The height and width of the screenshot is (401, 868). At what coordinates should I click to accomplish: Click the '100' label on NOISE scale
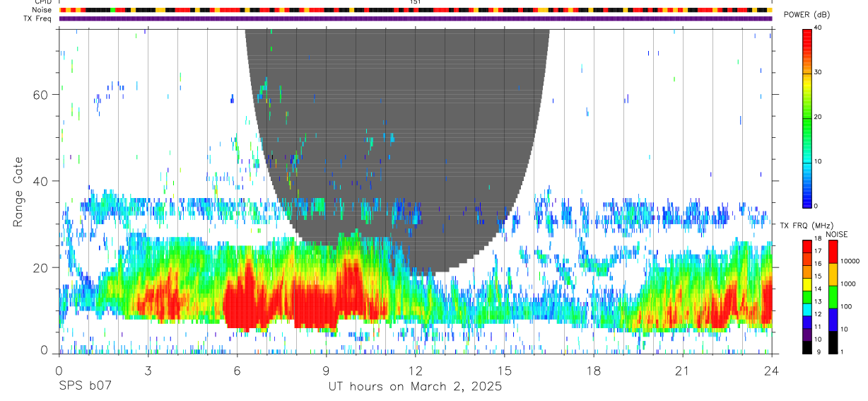(x=846, y=306)
